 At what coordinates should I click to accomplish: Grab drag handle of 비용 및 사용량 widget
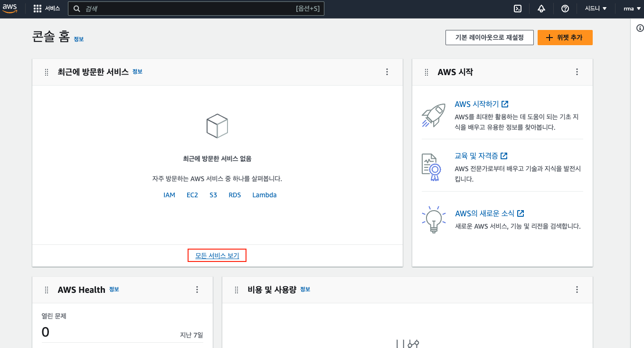[236, 290]
